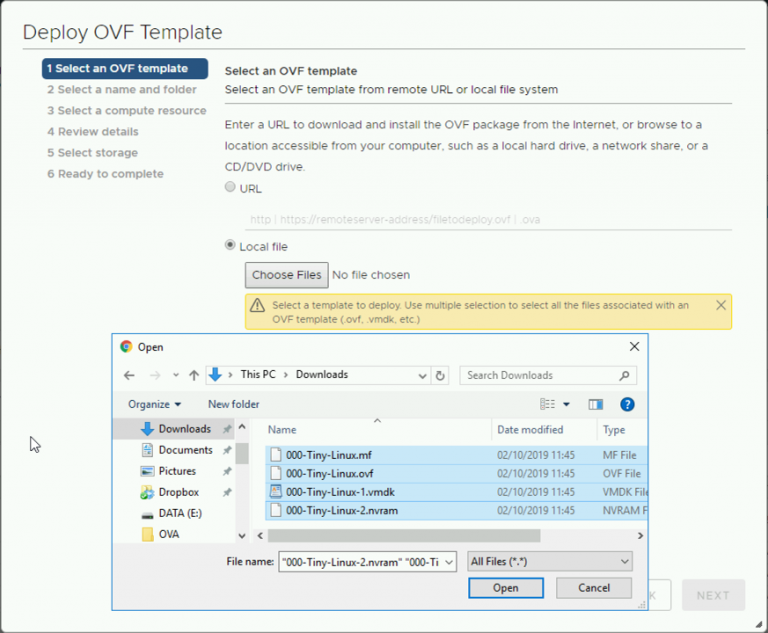Click the Open button
The width and height of the screenshot is (768, 633).
click(505, 587)
